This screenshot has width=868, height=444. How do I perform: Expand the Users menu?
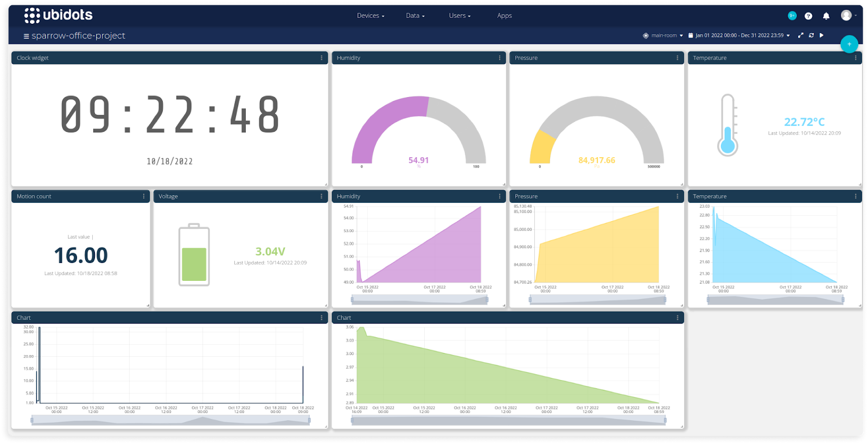[459, 16]
